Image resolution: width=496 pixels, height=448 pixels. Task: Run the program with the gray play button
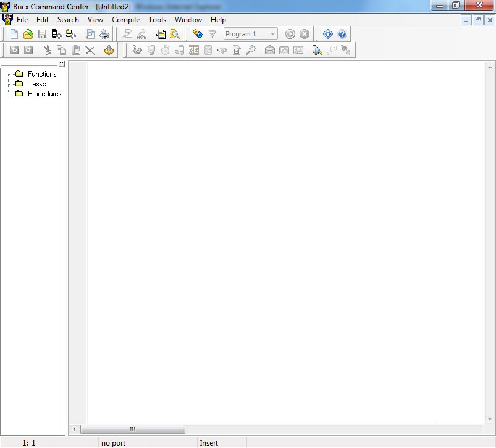click(290, 34)
